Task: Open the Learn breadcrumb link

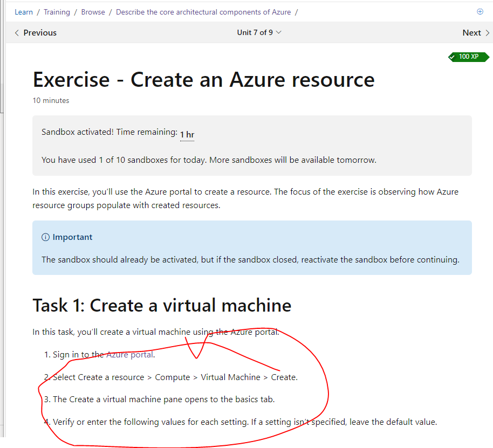Action: click(x=24, y=12)
